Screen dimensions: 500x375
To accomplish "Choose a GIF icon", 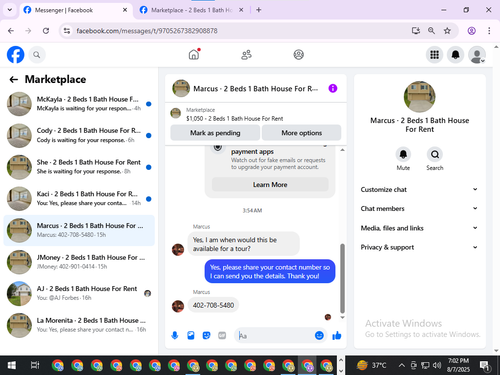I will coord(222,335).
